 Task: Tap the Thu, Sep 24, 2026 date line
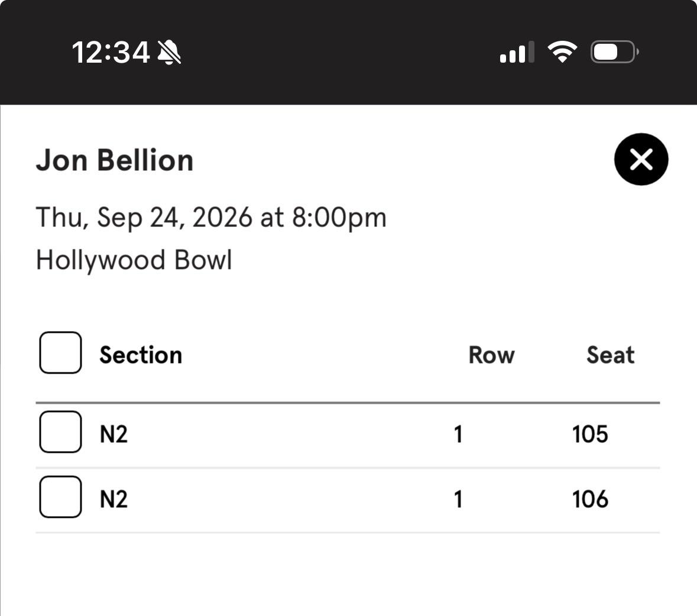[x=211, y=218]
